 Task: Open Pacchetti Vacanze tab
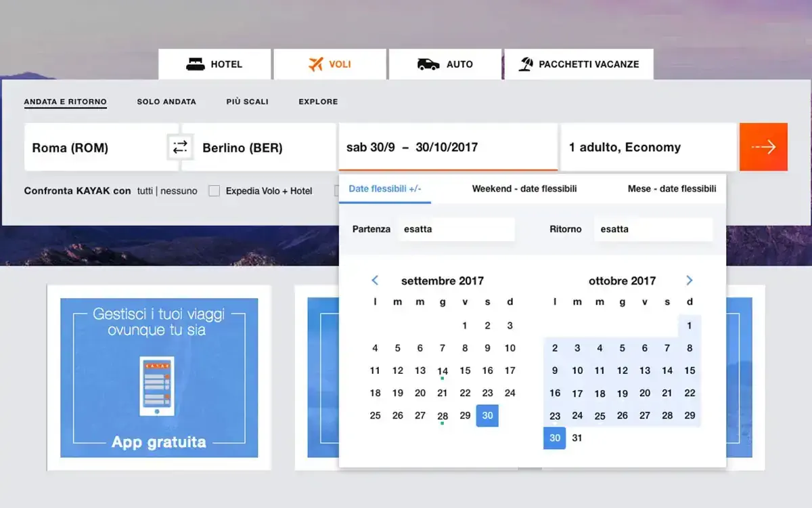(x=579, y=64)
